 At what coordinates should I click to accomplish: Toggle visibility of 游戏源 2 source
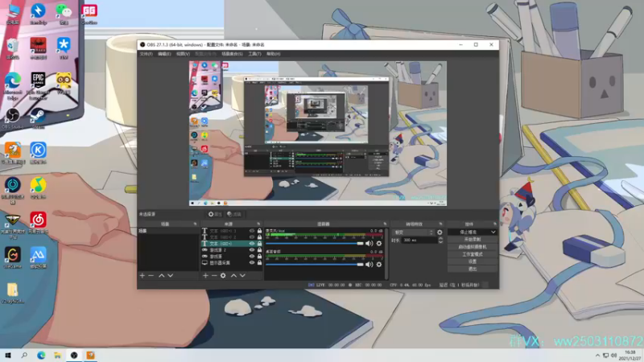click(252, 250)
